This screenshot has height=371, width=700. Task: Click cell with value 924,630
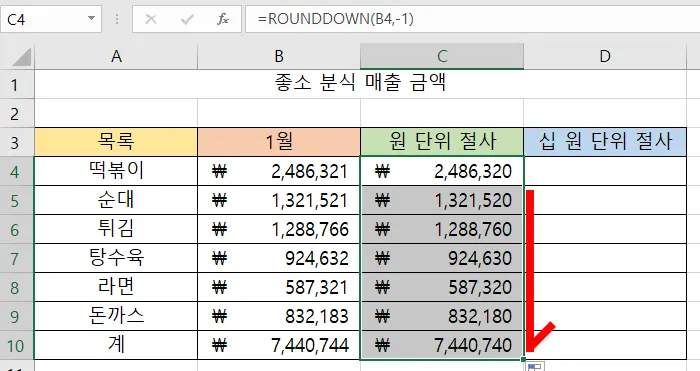pos(442,258)
